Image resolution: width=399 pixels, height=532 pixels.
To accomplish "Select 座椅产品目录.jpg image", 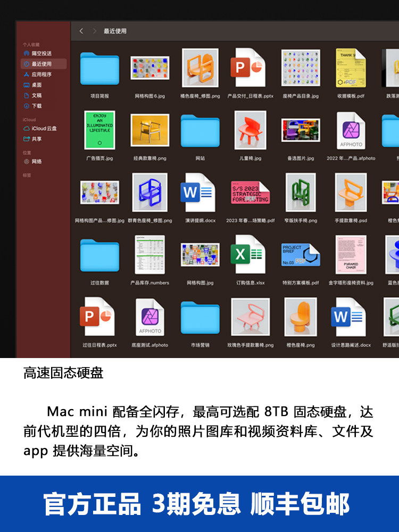I will pos(301,68).
